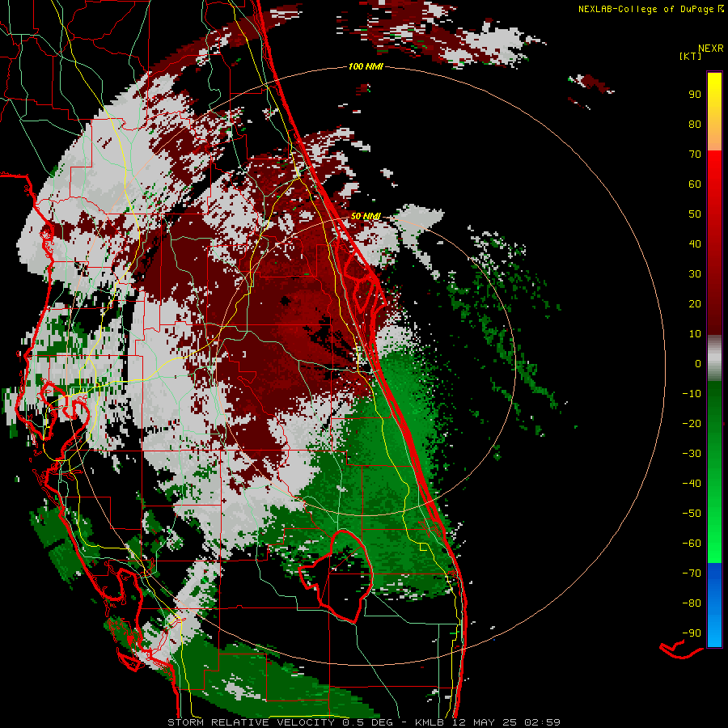Click the [KT] units label
The image size is (728, 728).
tap(691, 56)
